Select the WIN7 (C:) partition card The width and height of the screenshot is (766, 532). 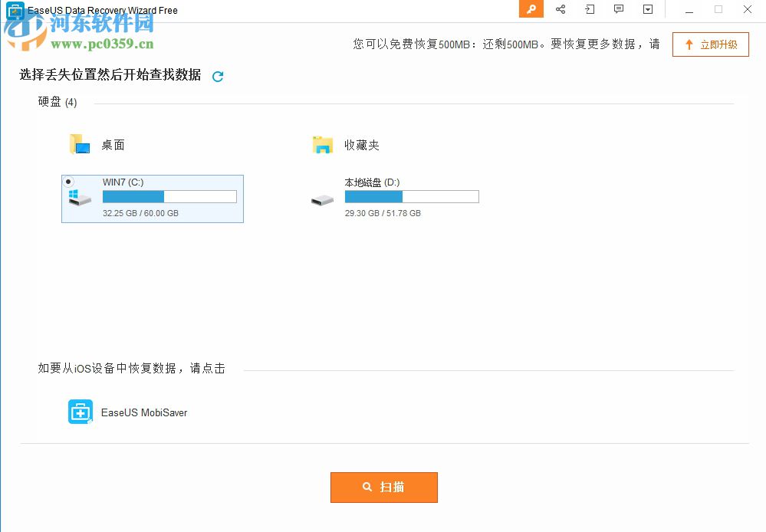(x=152, y=199)
